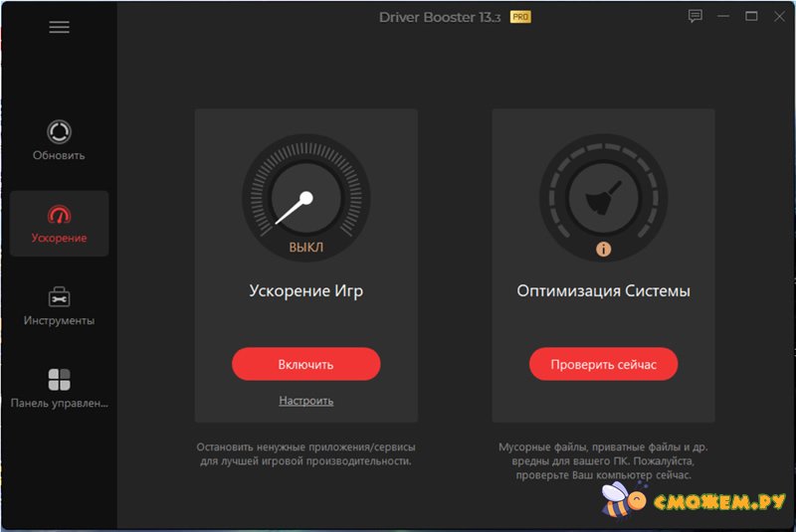
Task: Open the hamburger menu
Action: pyautogui.click(x=59, y=28)
